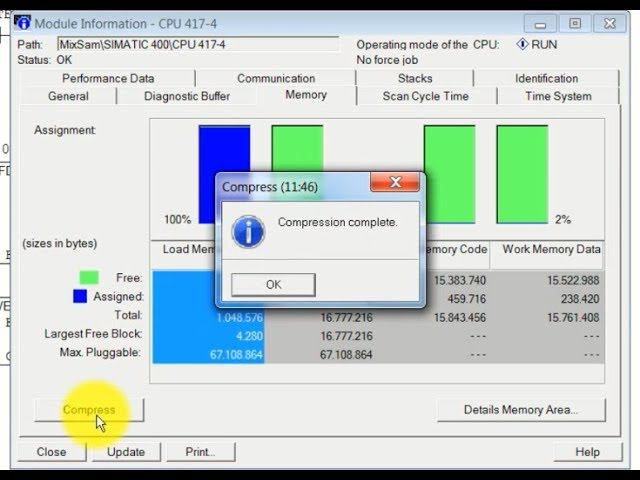Viewport: 640px width, 480px height.
Task: Click value 238.420 in Assigned row
Action: point(580,299)
